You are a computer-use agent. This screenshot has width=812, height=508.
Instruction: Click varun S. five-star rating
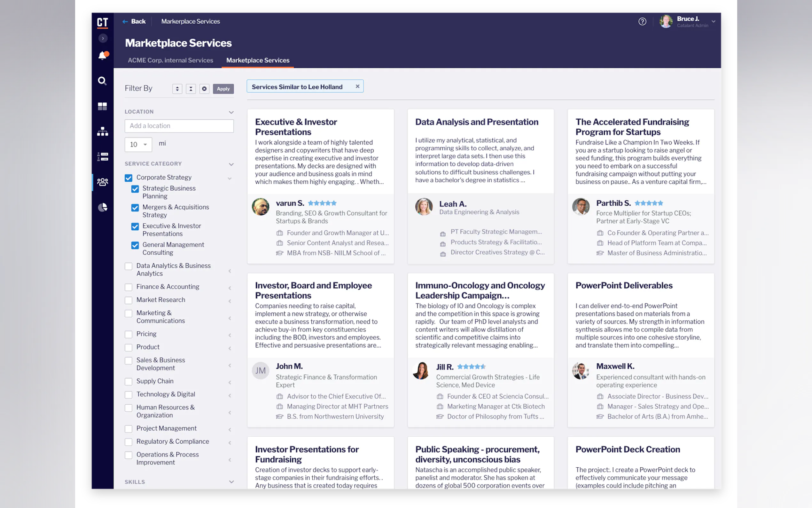(x=322, y=203)
